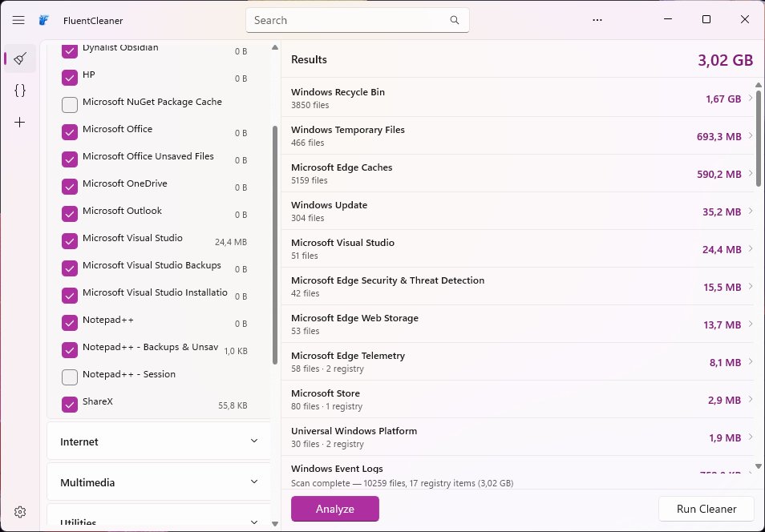Expand Microsoft Edge Web Storage chevron
Viewport: 765px width, 532px height.
tap(751, 324)
